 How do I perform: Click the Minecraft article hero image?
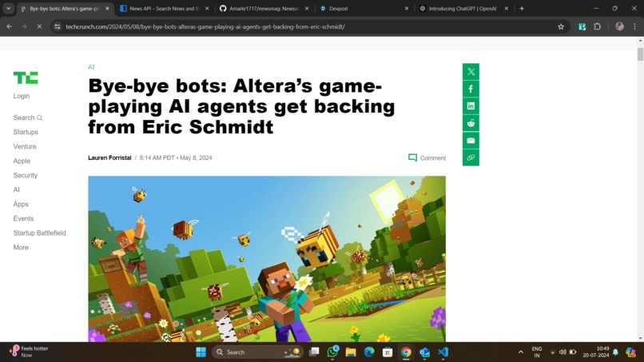point(267,258)
